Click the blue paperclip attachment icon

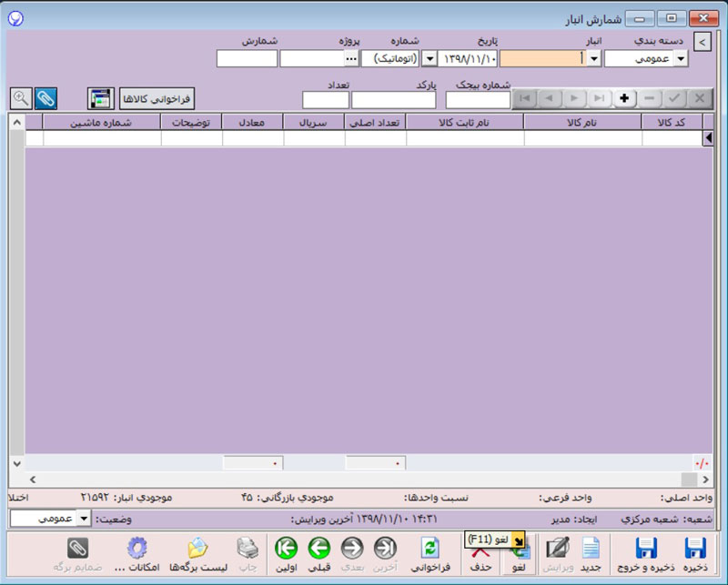(x=45, y=97)
